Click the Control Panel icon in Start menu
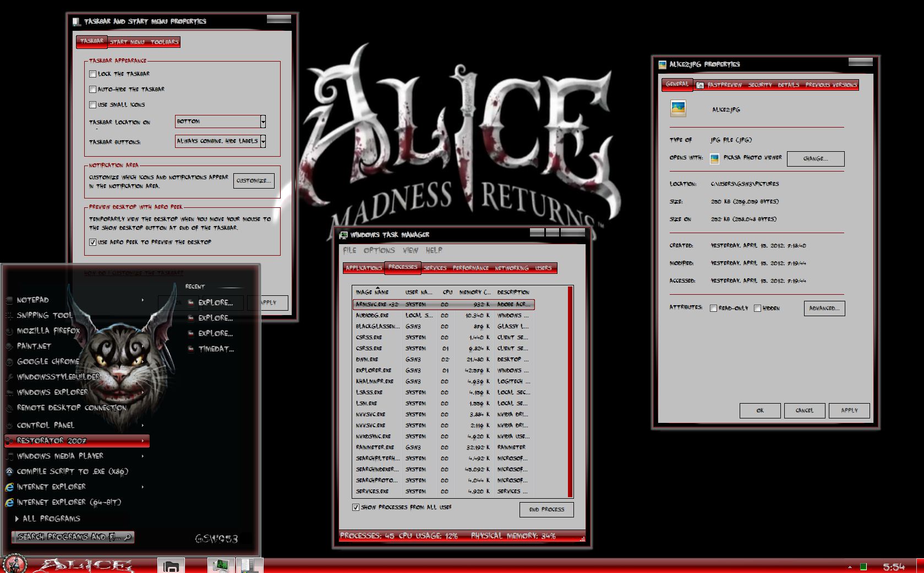Viewport: 924px width, 573px height. tap(9, 426)
